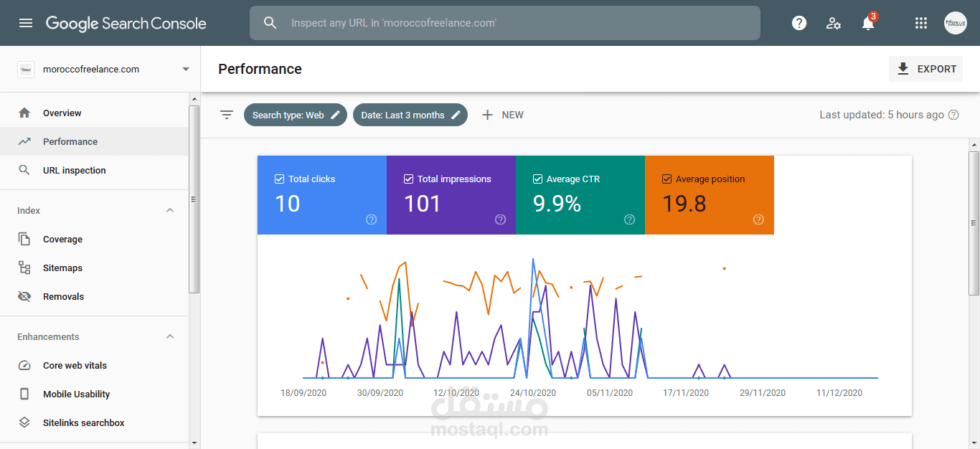The height and width of the screenshot is (449, 980).
Task: Click the Coverage pages icon
Action: 24,239
